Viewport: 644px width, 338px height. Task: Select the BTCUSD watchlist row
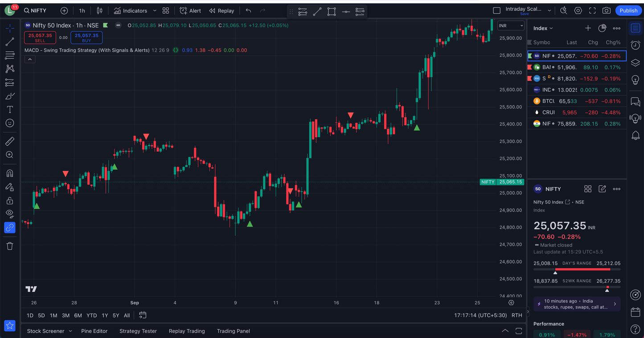tap(577, 101)
